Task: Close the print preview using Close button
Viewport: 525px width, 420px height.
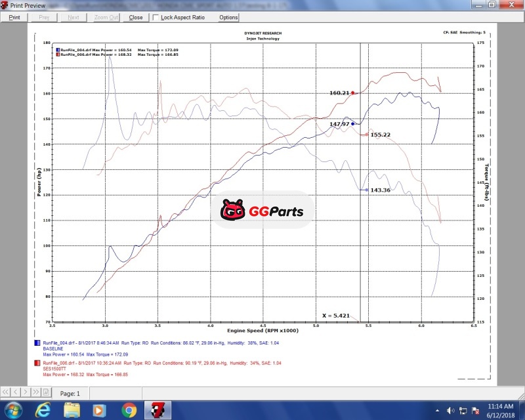Action: pyautogui.click(x=136, y=18)
